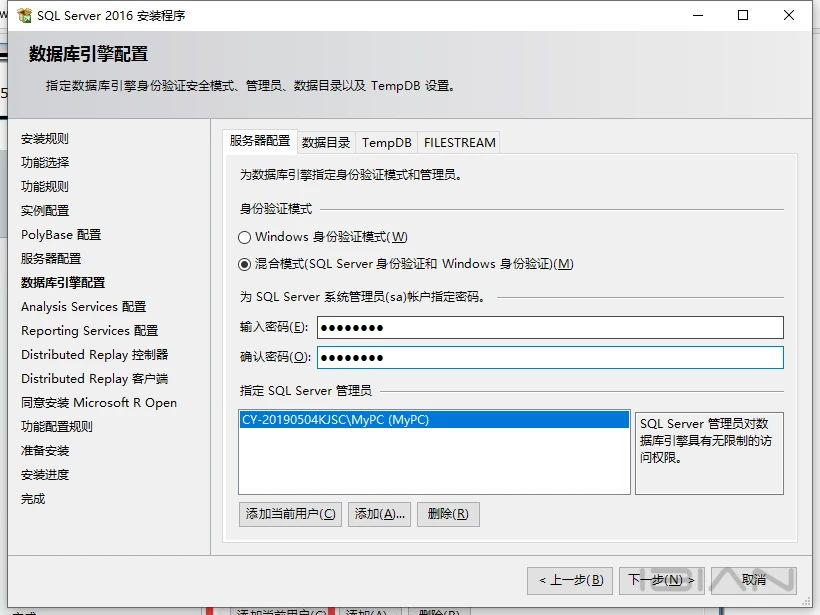The image size is (820, 615).
Task: Click Distributed Replay 客户端 step
Action: 95,379
